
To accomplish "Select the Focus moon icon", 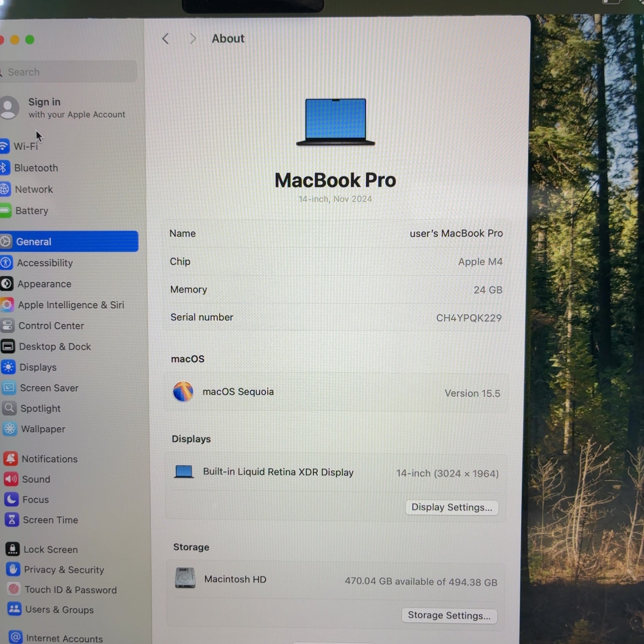I will (x=11, y=499).
